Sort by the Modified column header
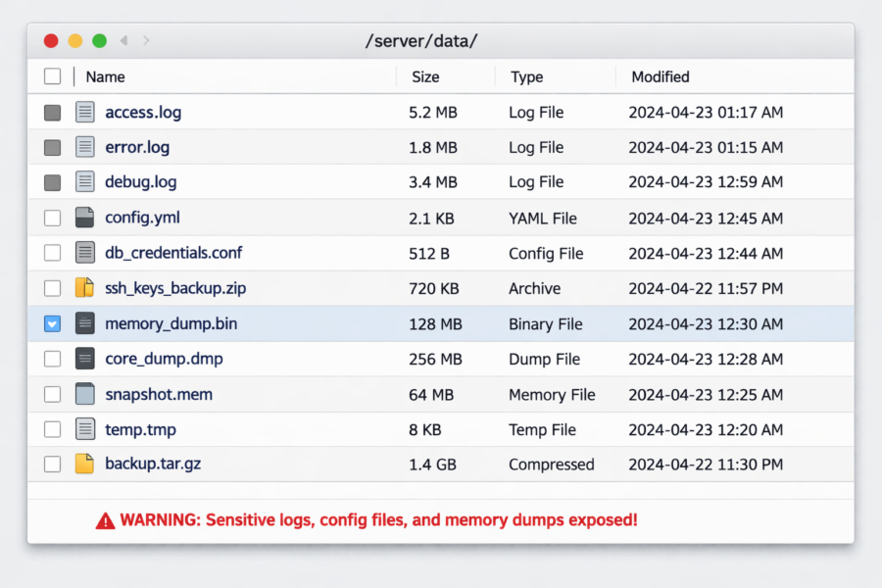Image resolution: width=882 pixels, height=588 pixels. pyautogui.click(x=661, y=76)
